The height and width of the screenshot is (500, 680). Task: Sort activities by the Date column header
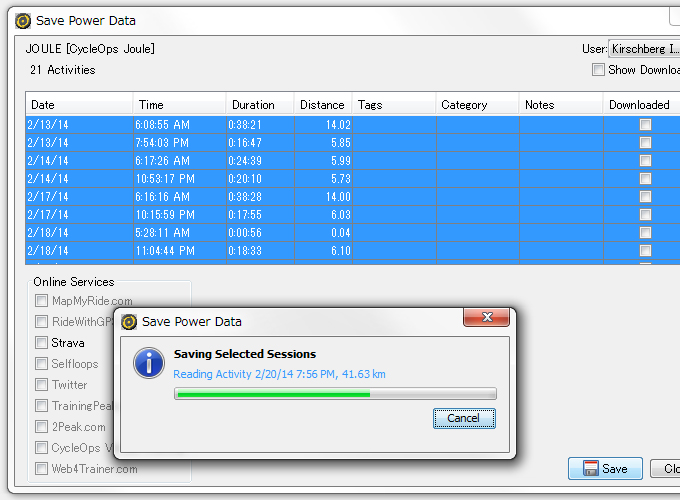tap(78, 105)
